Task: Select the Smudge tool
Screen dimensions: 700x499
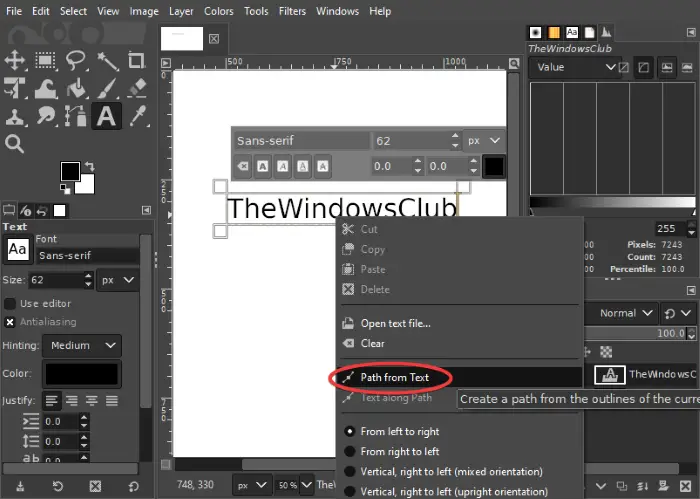Action: [45, 116]
